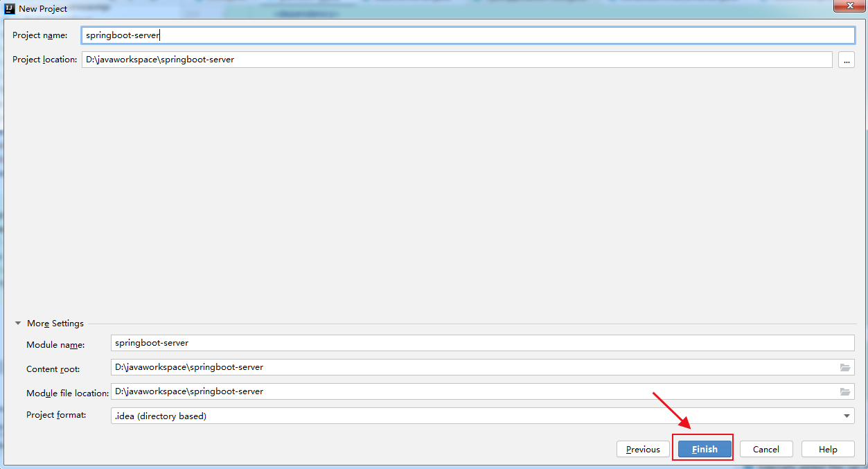The width and height of the screenshot is (868, 469).
Task: Edit the Module name field
Action: tap(483, 343)
